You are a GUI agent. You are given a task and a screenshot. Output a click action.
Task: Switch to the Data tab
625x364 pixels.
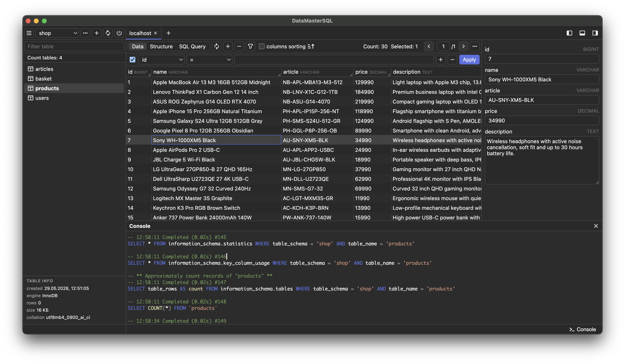(138, 46)
